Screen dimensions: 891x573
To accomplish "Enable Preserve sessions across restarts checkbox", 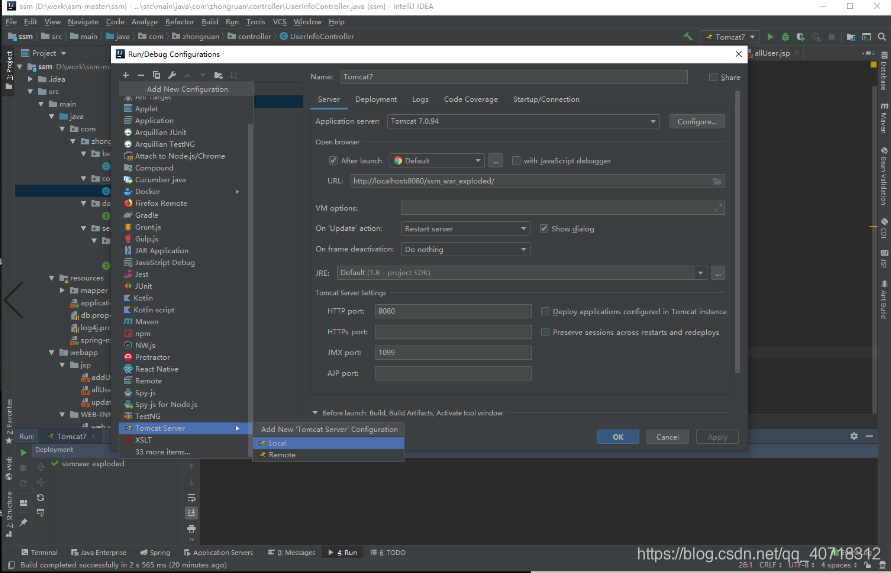I will pyautogui.click(x=545, y=332).
